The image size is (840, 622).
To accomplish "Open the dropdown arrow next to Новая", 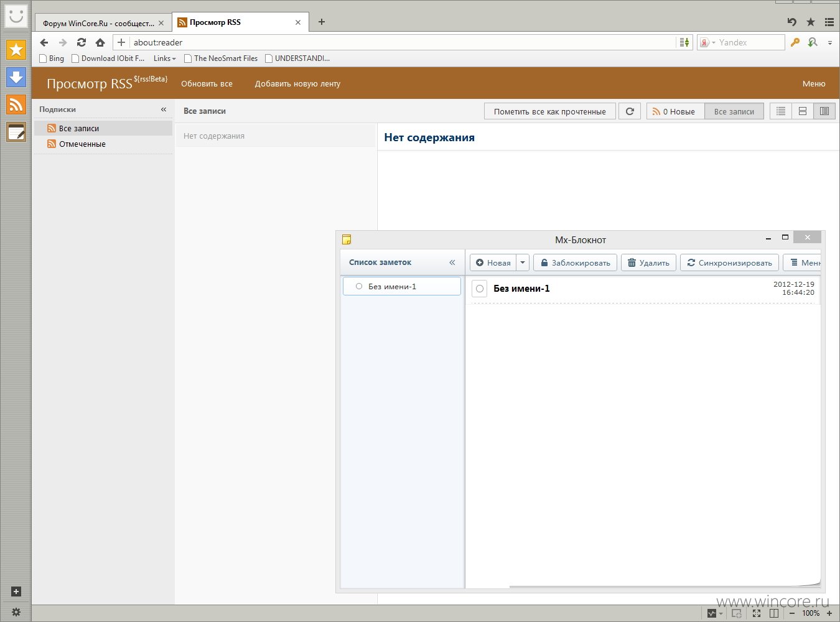I will tap(523, 262).
